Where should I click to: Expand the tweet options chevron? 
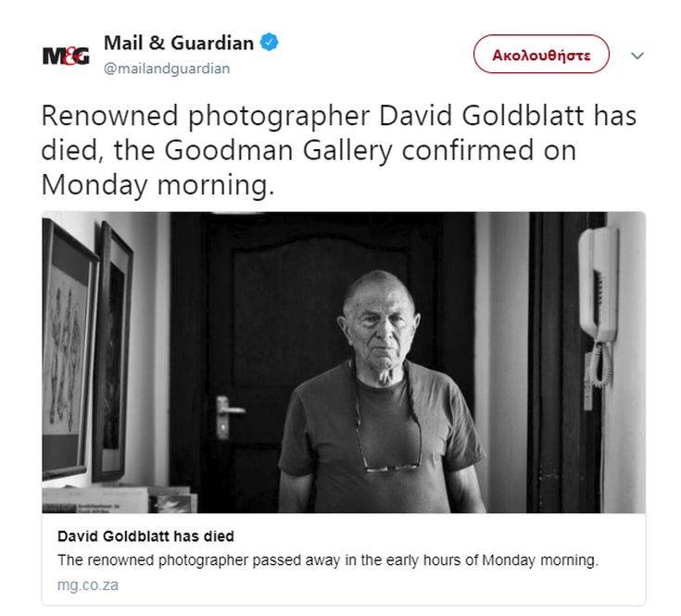(637, 56)
